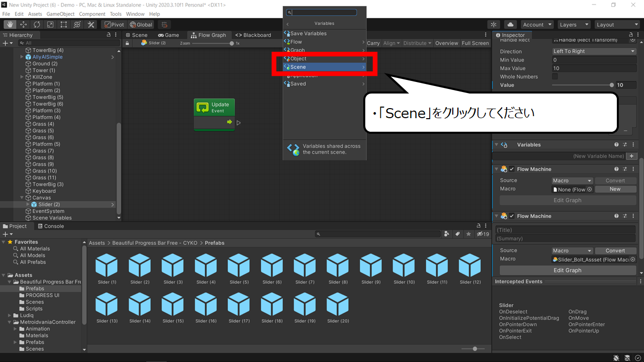Image resolution: width=644 pixels, height=362 pixels.
Task: Collapse the Canvas tree item
Action: (x=22, y=198)
